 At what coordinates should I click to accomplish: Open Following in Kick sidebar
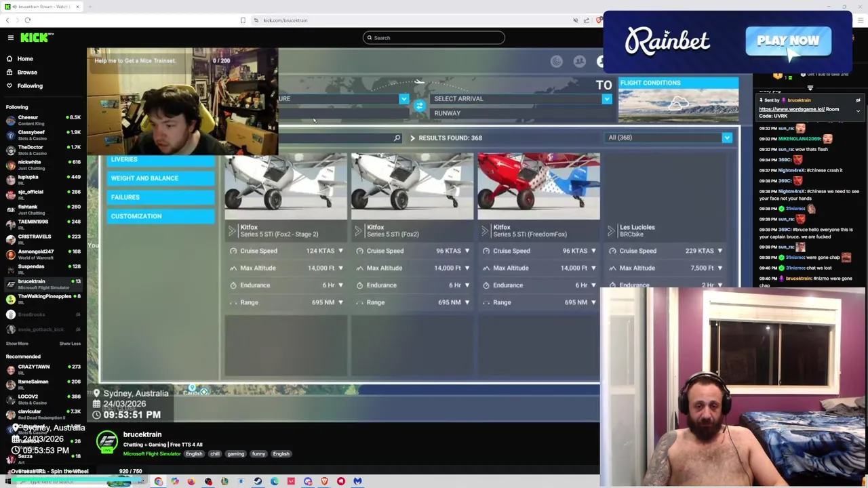click(x=30, y=86)
